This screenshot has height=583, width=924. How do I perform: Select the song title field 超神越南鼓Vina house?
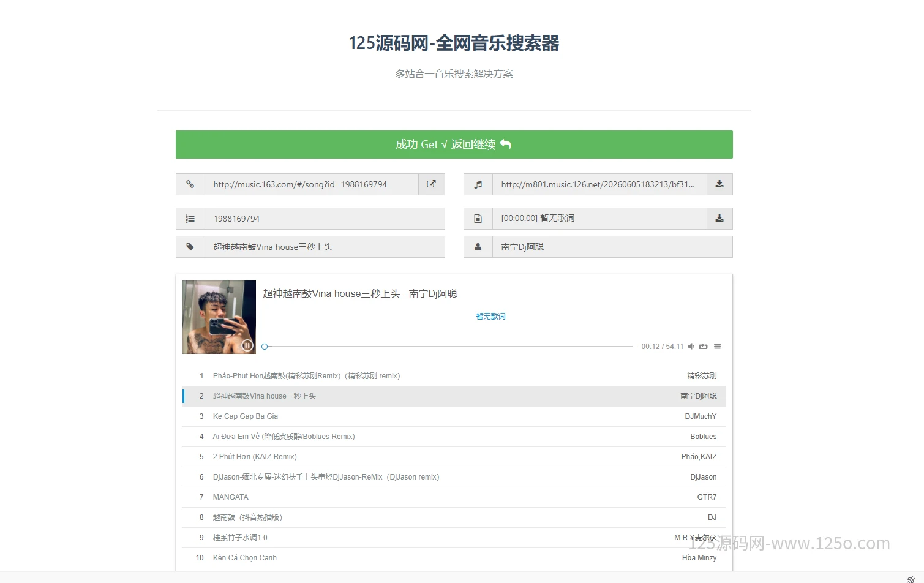pos(325,247)
